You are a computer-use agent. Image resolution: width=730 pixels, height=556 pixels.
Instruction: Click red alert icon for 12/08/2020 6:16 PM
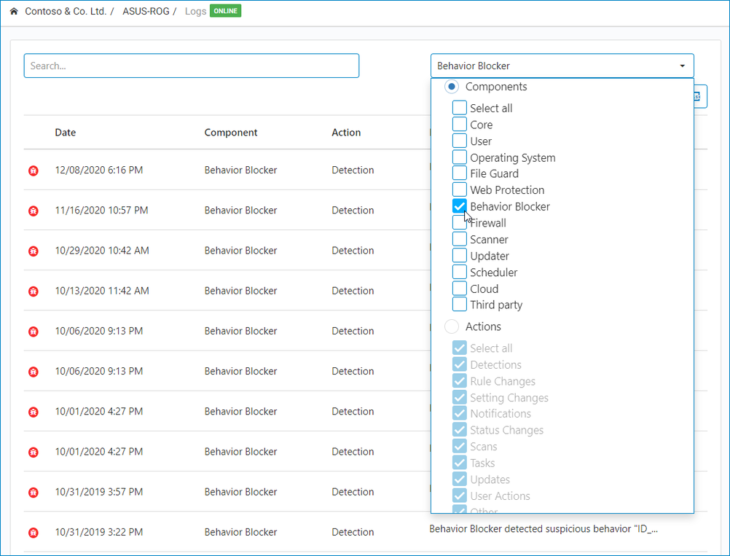click(33, 170)
